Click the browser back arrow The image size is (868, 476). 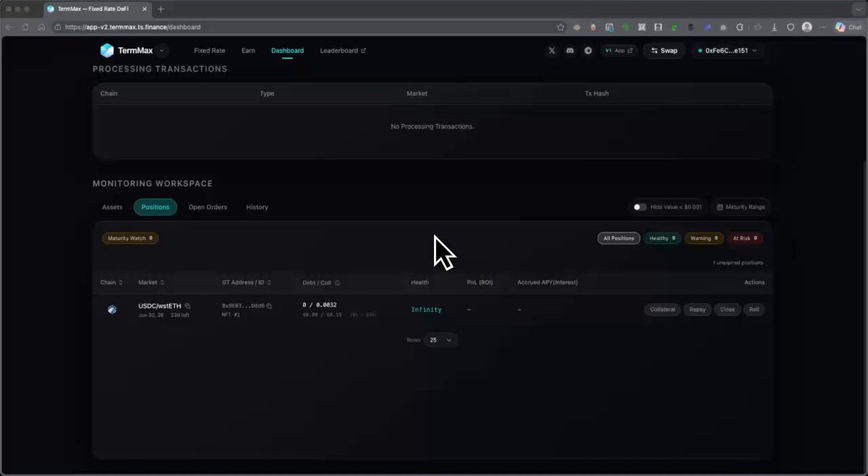(9, 27)
